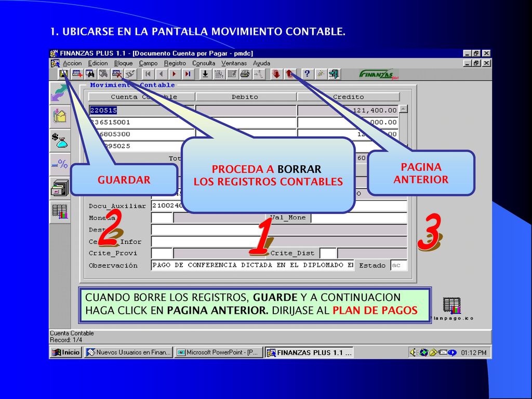Viewport: 532px width, 399px height.
Task: Click the red up-arrow previous page icon
Action: pyautogui.click(x=289, y=74)
